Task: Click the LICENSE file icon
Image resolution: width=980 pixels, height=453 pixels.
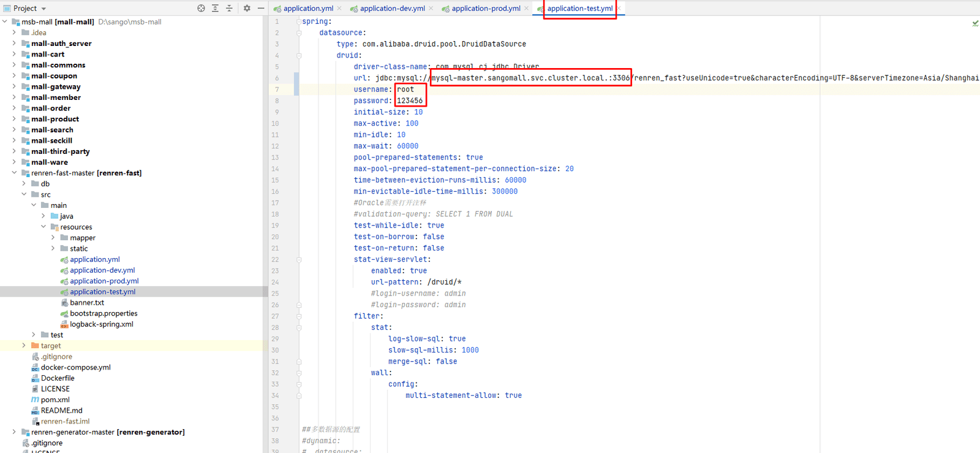Action: coord(35,389)
